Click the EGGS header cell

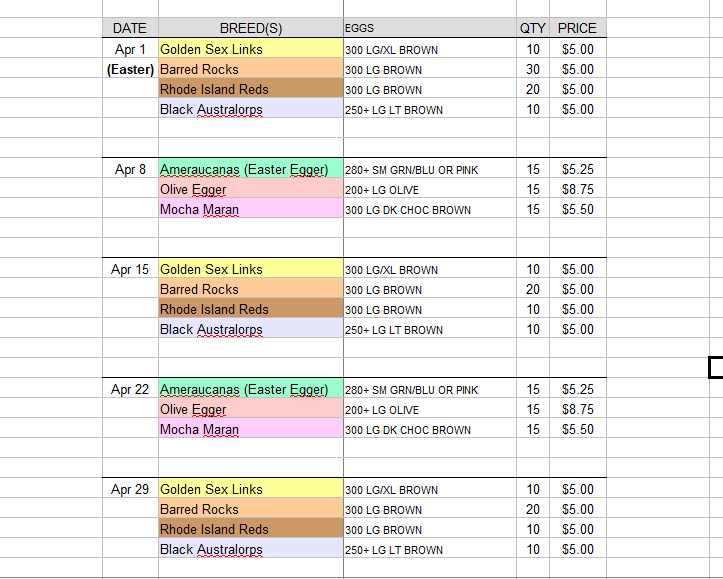(430, 29)
